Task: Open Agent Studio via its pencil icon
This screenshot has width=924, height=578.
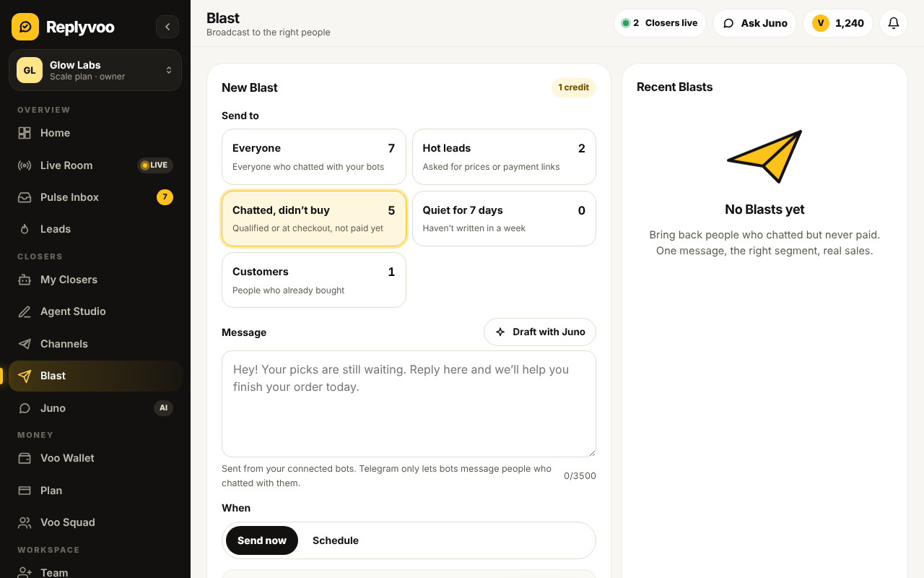Action: coord(25,311)
